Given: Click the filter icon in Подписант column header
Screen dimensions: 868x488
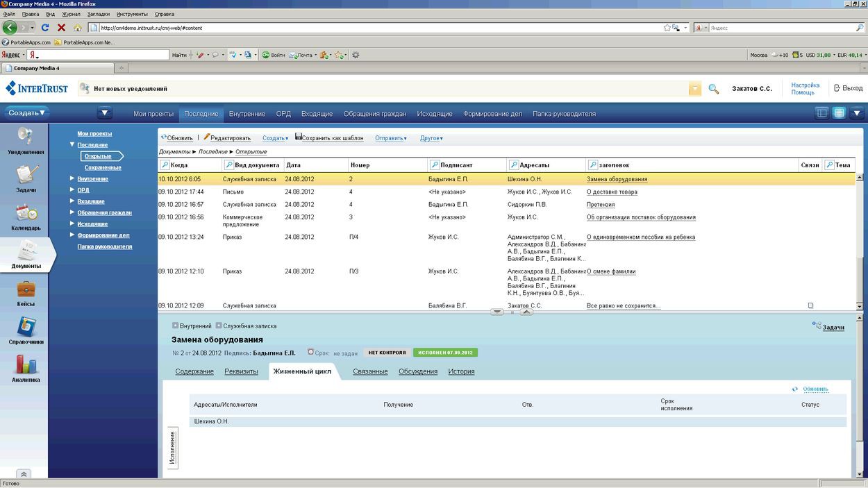Looking at the screenshot, I should click(x=435, y=165).
